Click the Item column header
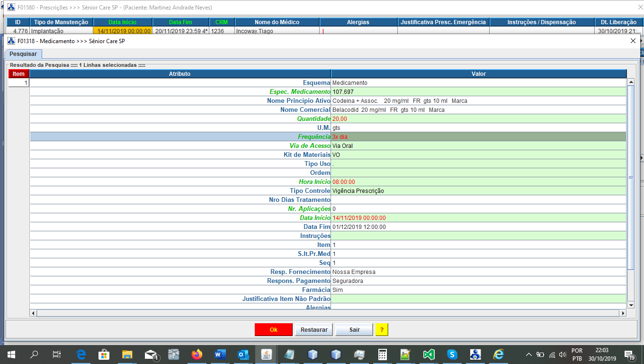The width and height of the screenshot is (644, 364). click(19, 74)
